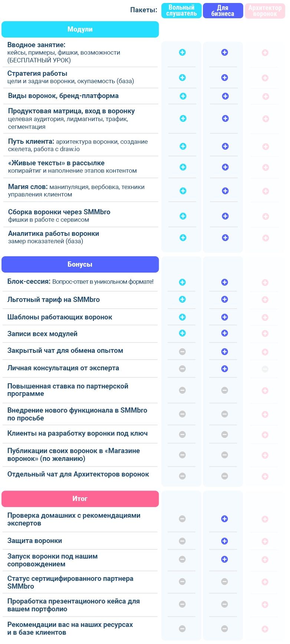Click cyan plus icon for Льготный тариф на SMMbro
This screenshot has height=644, width=290.
[182, 299]
